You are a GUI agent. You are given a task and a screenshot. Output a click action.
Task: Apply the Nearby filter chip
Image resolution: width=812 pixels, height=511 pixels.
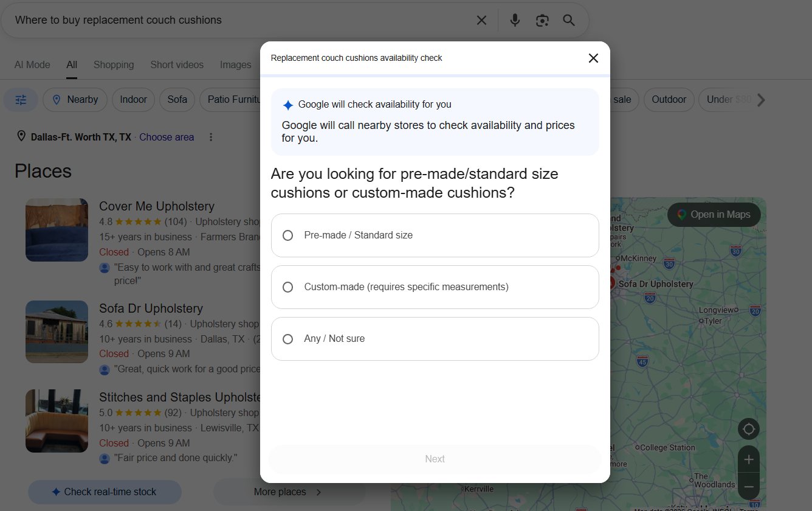point(75,100)
